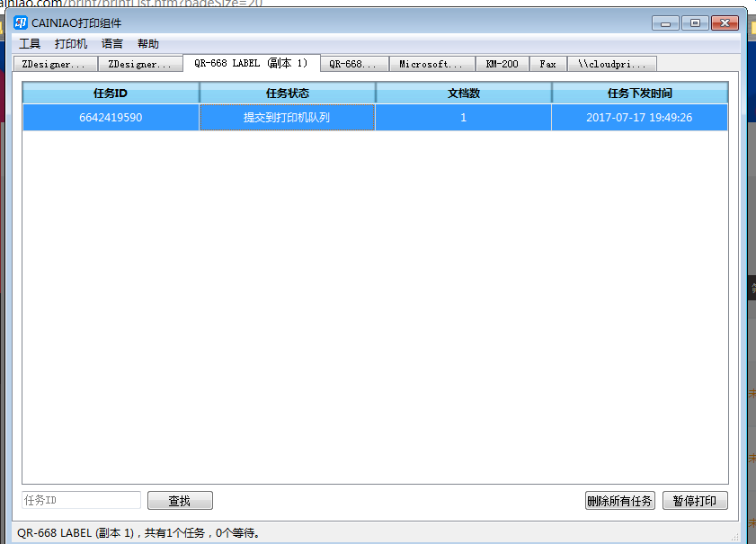The width and height of the screenshot is (756, 544).
Task: Switch to the Microsoft... printer tab
Action: click(432, 64)
